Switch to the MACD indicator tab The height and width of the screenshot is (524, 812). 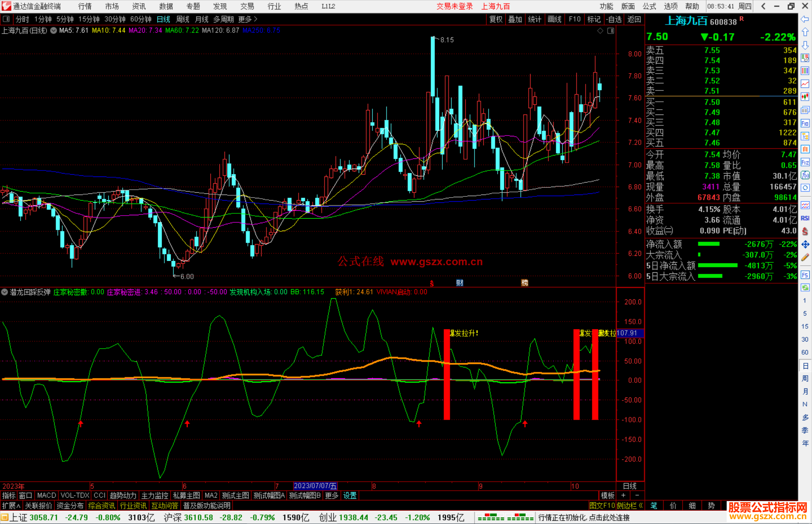pos(47,495)
